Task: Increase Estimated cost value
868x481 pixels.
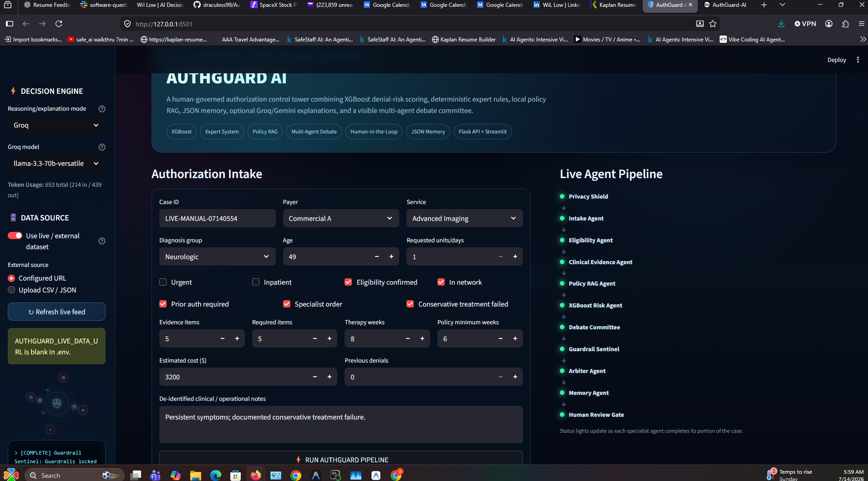Action: coord(330,377)
